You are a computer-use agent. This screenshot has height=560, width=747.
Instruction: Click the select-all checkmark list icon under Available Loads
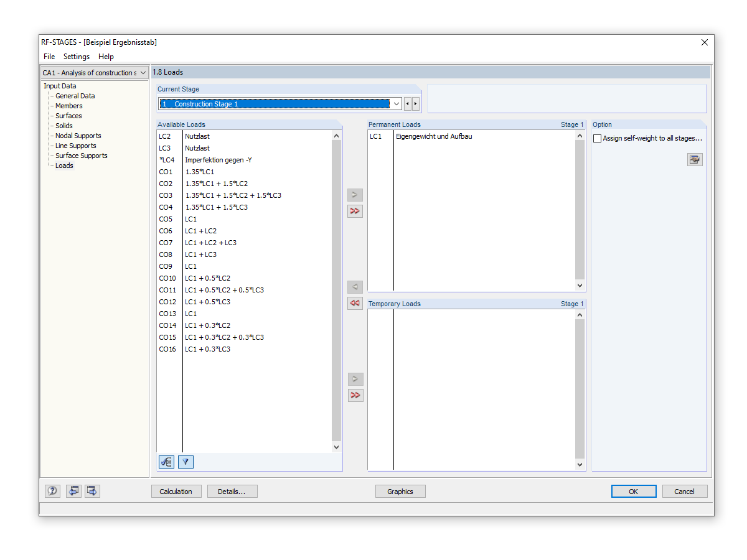(x=166, y=462)
